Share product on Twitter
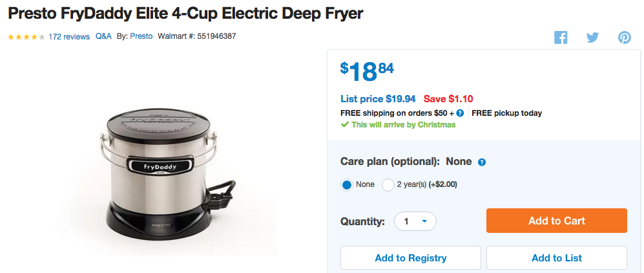Screen dimensions: 644x273 tap(592, 38)
